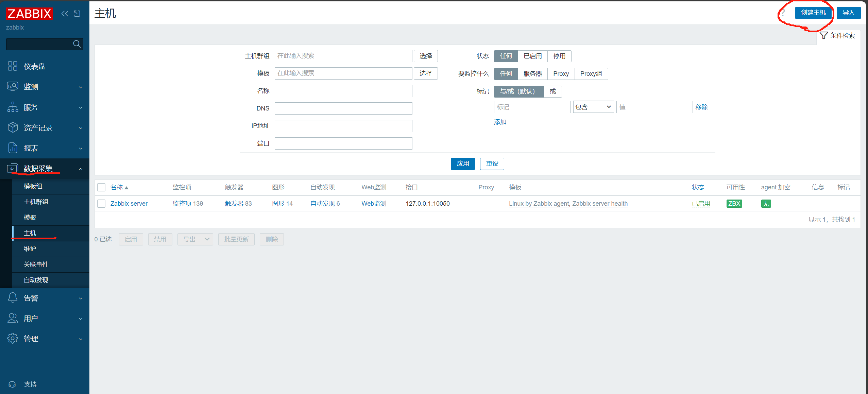This screenshot has height=394, width=868.
Task: Open the Zabbix server host link
Action: coord(129,204)
